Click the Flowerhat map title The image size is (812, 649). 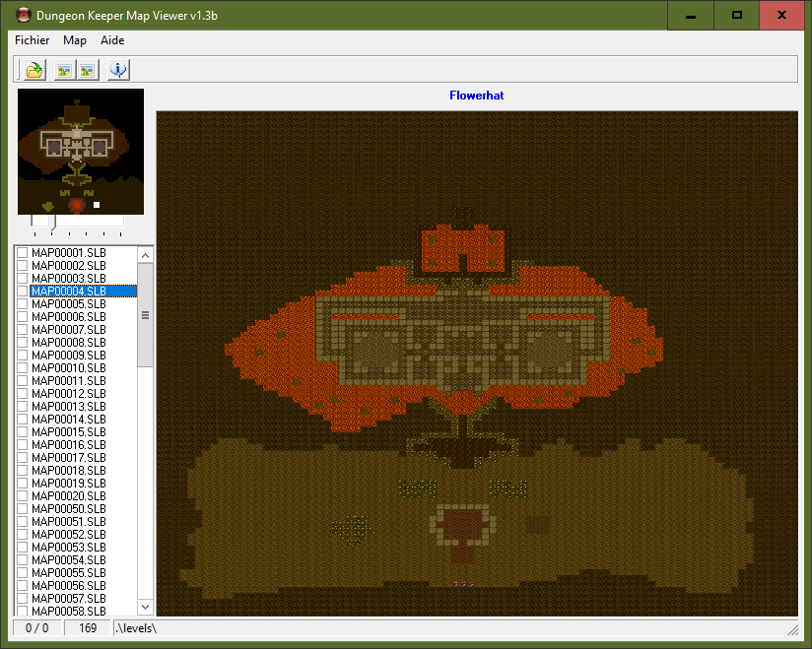tap(476, 96)
